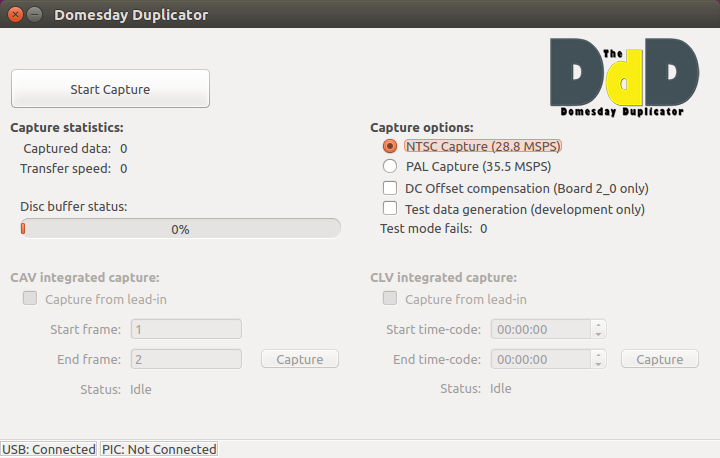Click the USB: Connected status label
720x458 pixels.
click(x=49, y=449)
